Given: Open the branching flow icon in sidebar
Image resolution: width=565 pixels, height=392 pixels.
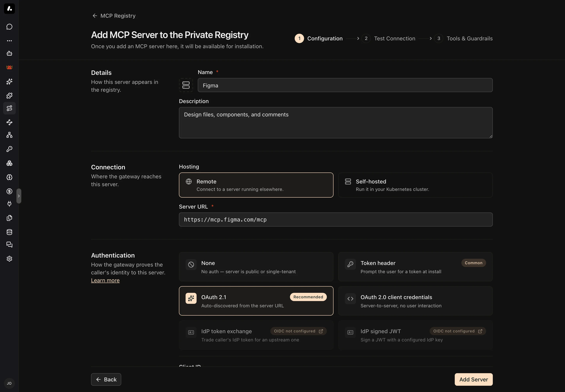Looking at the screenshot, I should point(9,122).
